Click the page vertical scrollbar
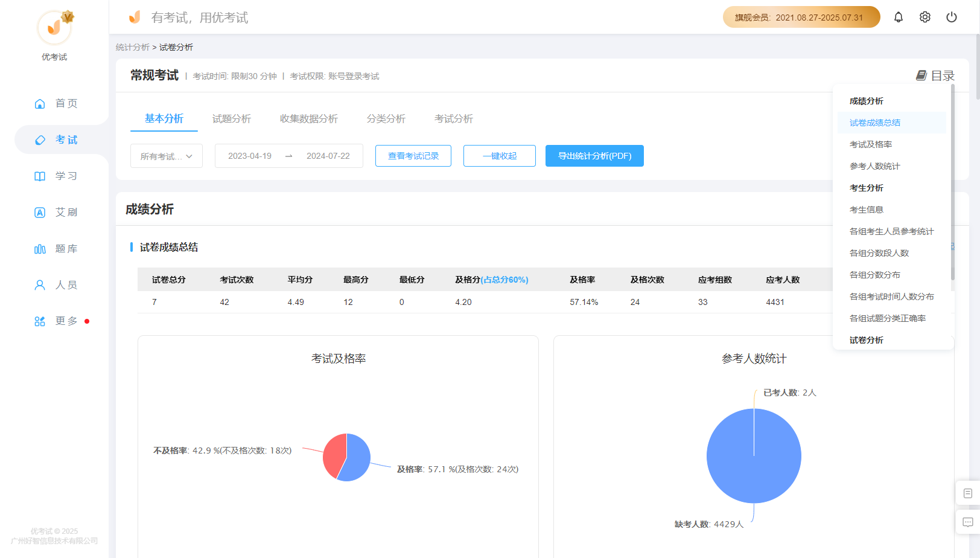Image resolution: width=980 pixels, height=558 pixels. (x=978, y=66)
